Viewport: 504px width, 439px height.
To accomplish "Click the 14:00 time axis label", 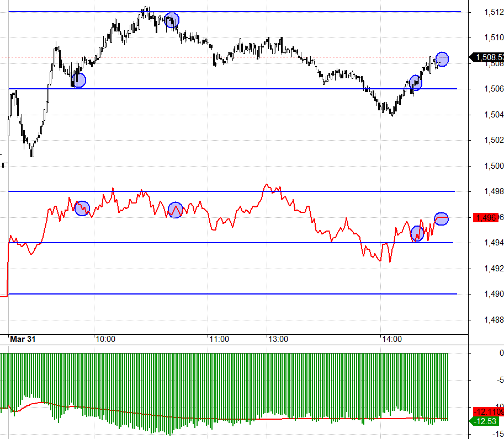I will pos(391,339).
